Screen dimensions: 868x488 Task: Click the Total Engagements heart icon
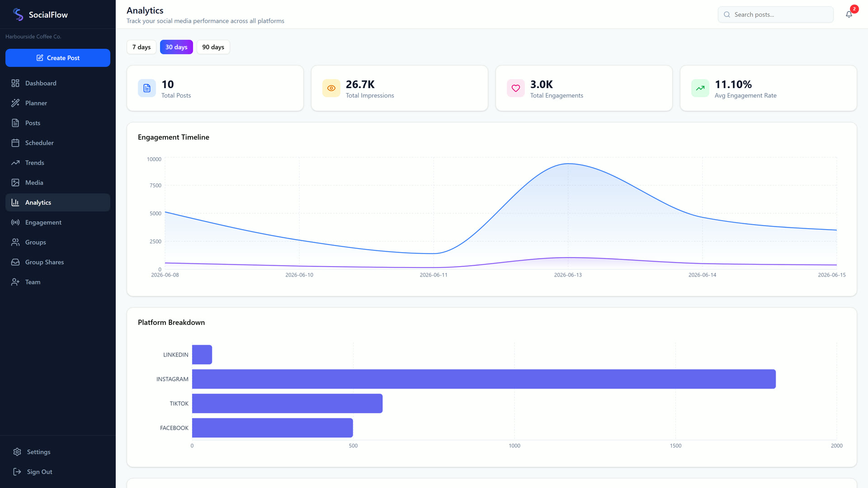point(516,88)
